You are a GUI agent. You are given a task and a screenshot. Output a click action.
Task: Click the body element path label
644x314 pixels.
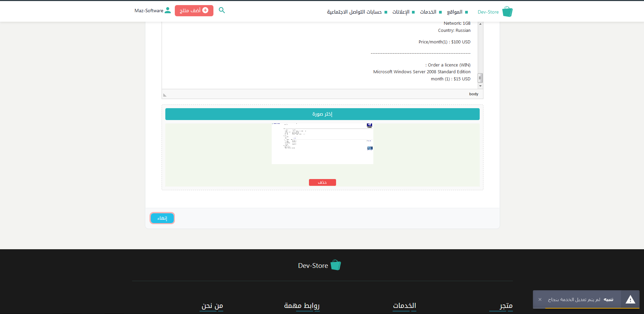coord(474,94)
